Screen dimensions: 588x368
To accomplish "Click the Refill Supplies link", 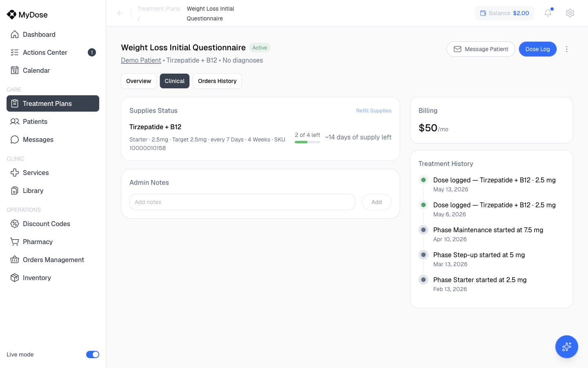I will pyautogui.click(x=374, y=111).
